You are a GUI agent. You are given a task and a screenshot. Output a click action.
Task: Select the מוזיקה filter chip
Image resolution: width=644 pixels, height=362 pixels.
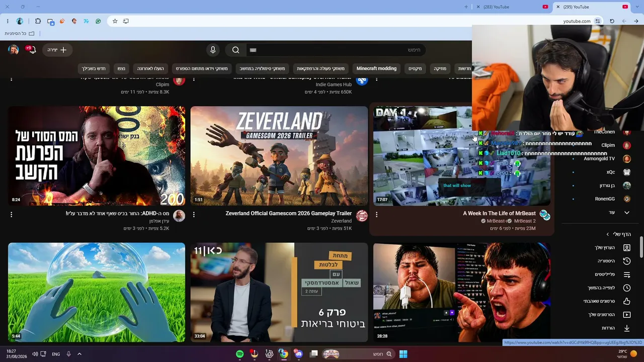440,68
